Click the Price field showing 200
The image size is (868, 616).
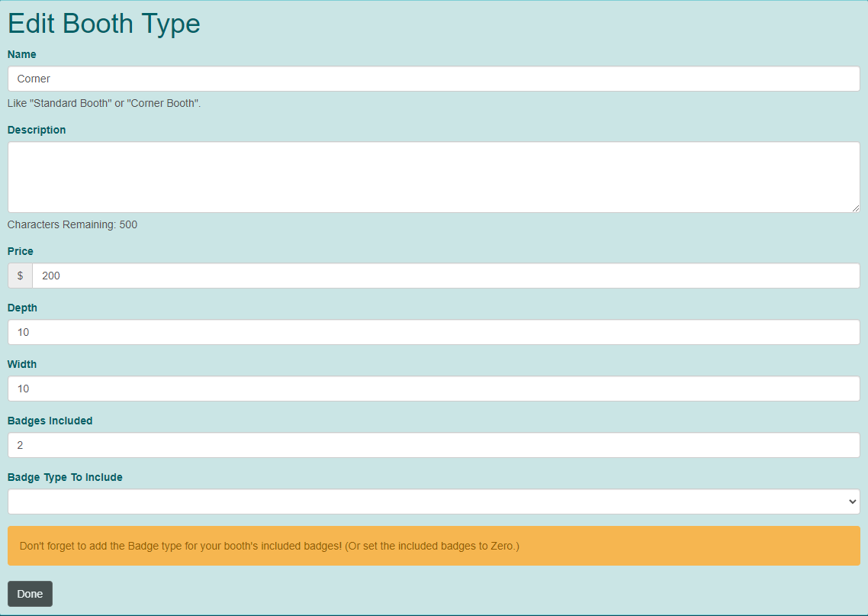pyautogui.click(x=445, y=276)
